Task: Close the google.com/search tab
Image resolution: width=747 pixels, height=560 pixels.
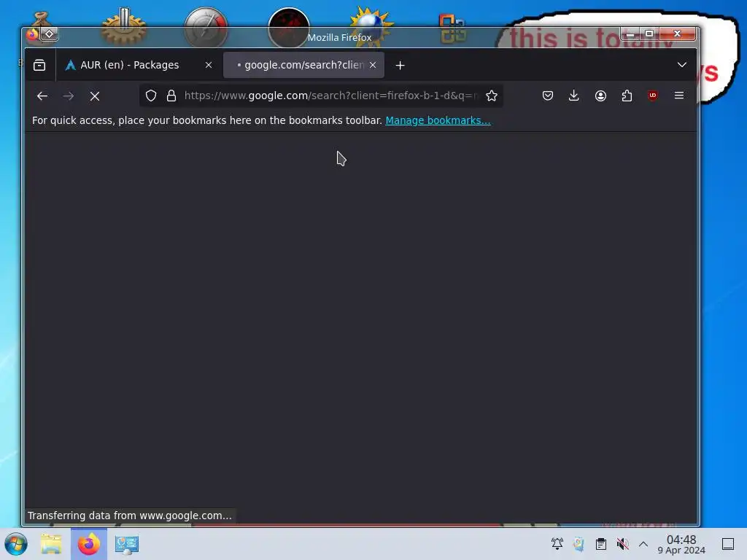Action: (x=373, y=65)
